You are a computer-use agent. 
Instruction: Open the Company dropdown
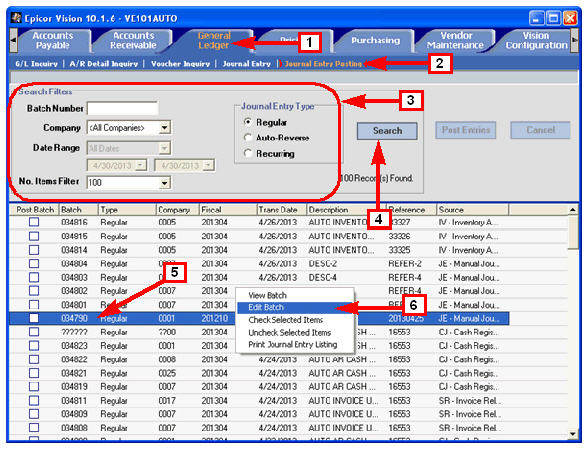pyautogui.click(x=165, y=128)
